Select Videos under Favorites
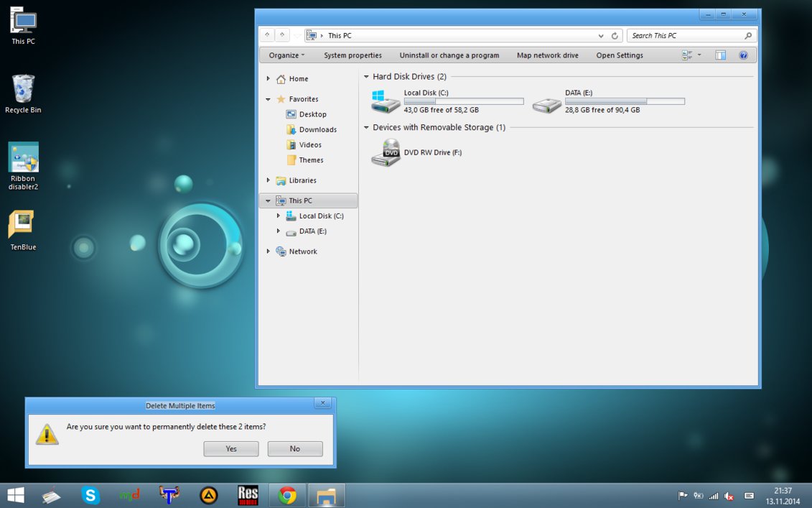This screenshot has width=812, height=508. [304, 145]
